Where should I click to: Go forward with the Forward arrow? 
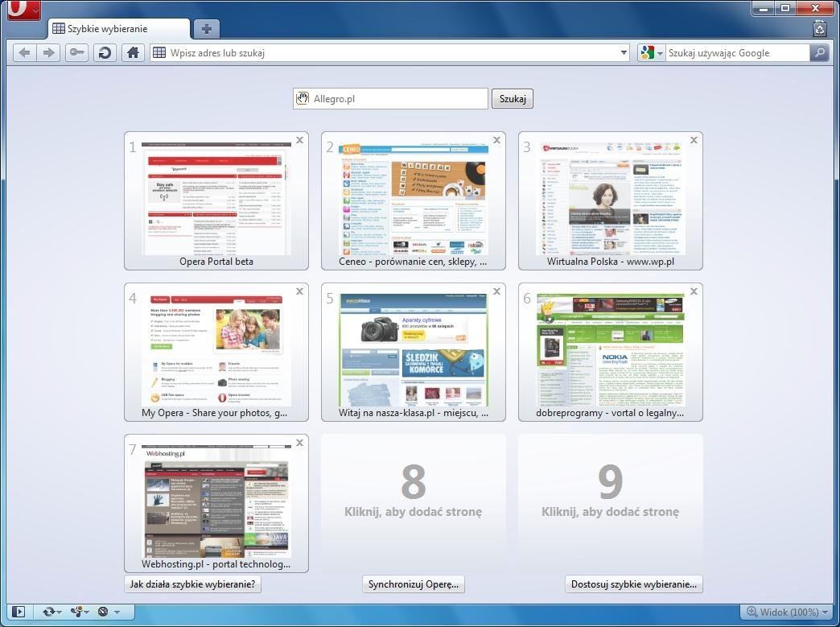point(49,52)
